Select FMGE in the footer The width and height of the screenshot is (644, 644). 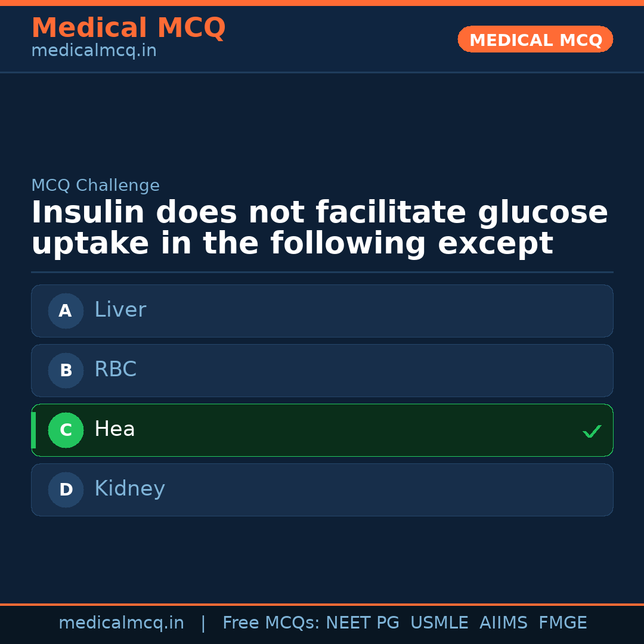[x=562, y=623]
